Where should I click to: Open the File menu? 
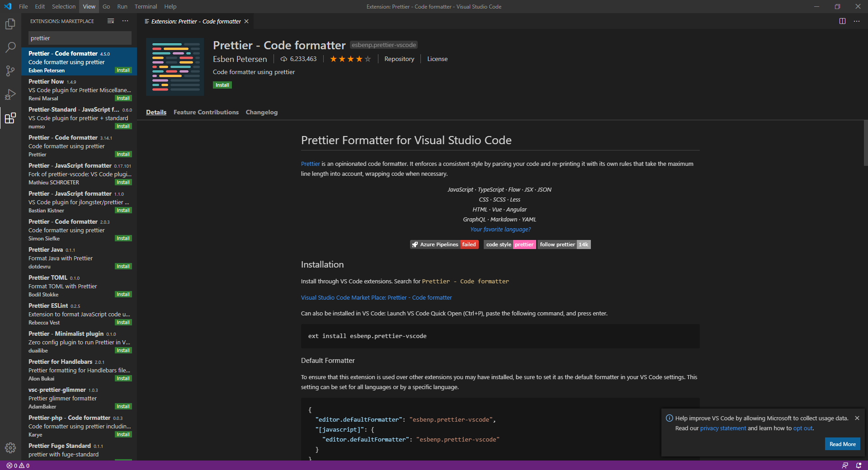pyautogui.click(x=24, y=6)
